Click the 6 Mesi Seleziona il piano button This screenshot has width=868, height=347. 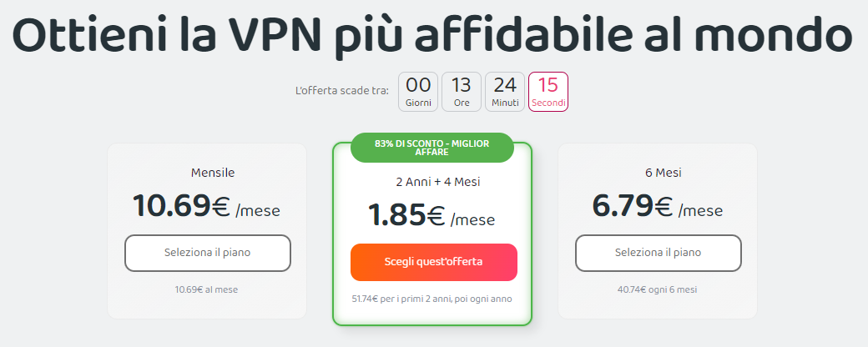(x=658, y=253)
